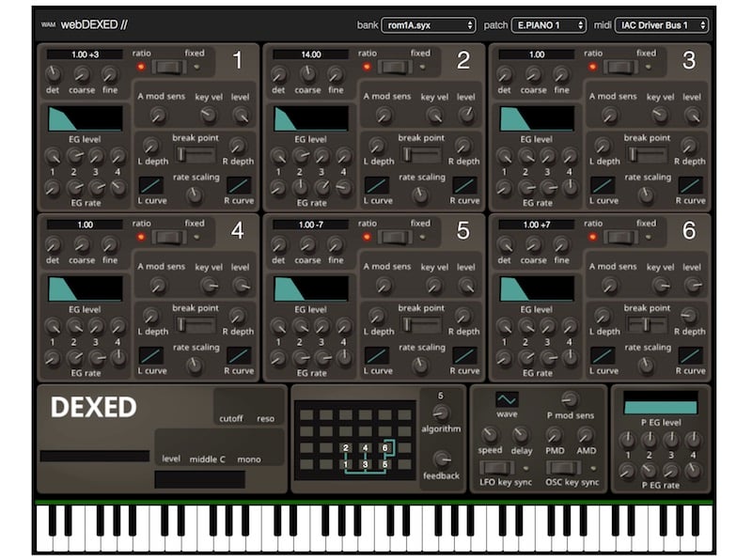This screenshot has width=752, height=560.
Task: Open the bank dropdown rom1A.syx
Action: tap(429, 25)
